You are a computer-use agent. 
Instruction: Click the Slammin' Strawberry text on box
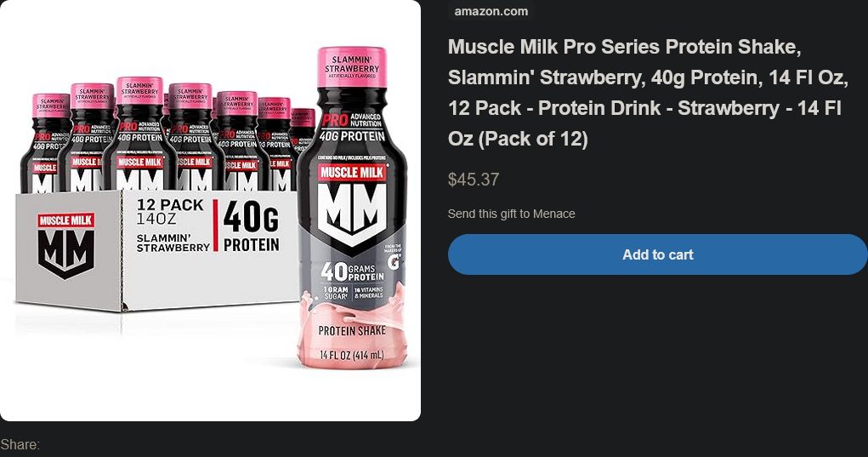click(173, 242)
